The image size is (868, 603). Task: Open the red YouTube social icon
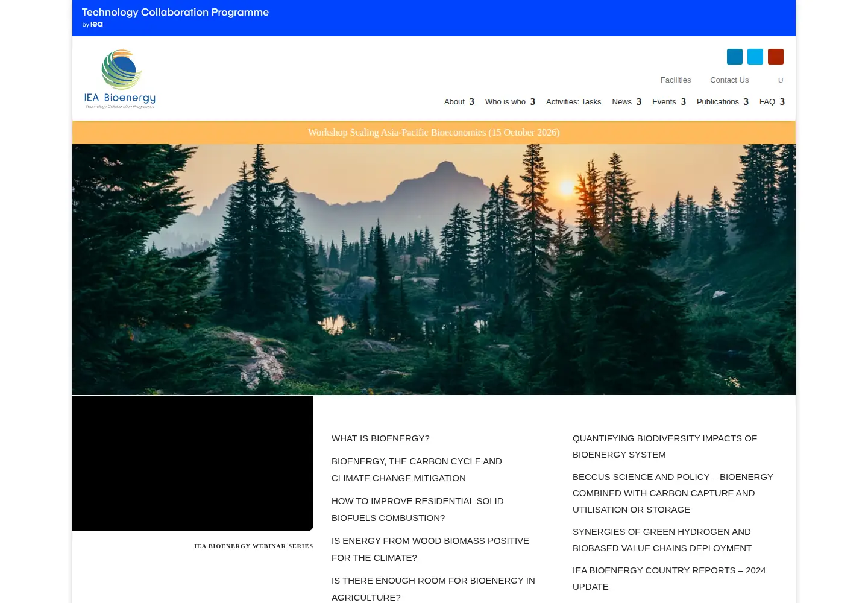coord(776,57)
